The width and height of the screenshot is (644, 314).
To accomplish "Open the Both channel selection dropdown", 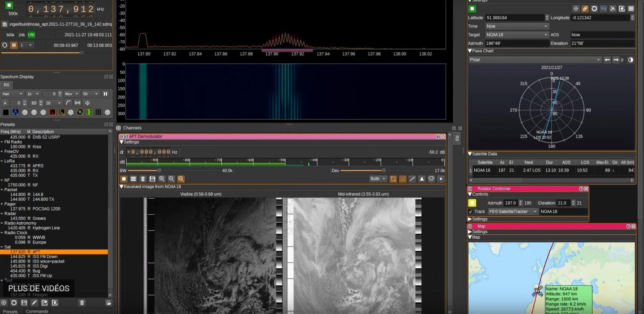I will pos(377,179).
